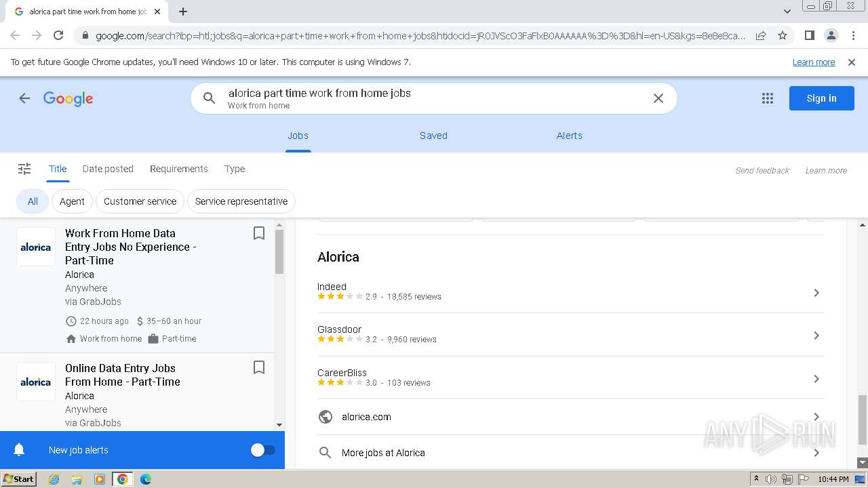Image resolution: width=868 pixels, height=488 pixels.
Task: Click Send feedback link
Action: pyautogui.click(x=762, y=171)
